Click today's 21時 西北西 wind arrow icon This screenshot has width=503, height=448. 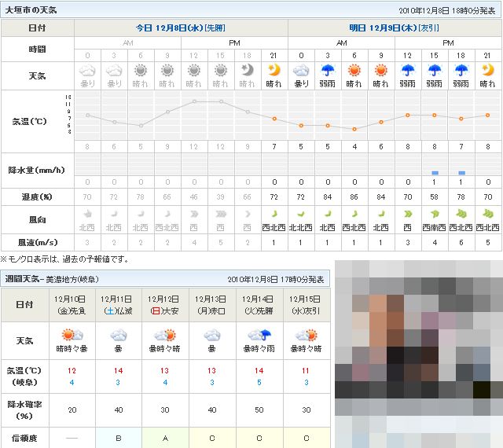[274, 214]
